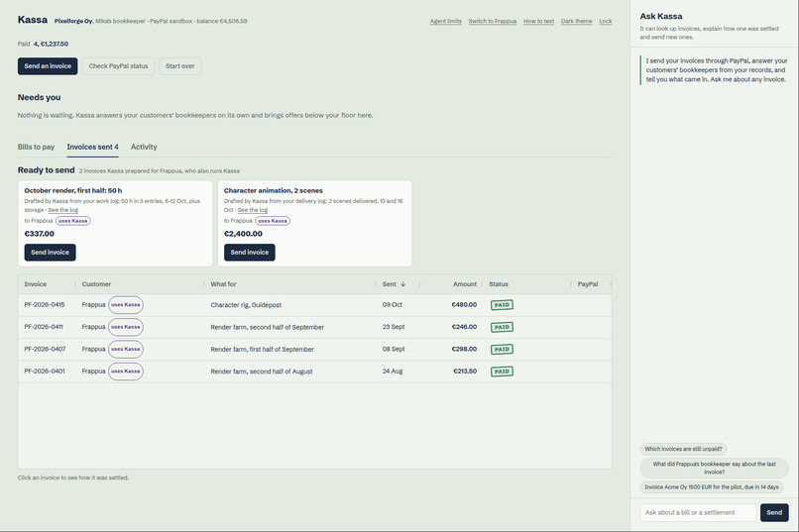Click PAID stamp for the 24 Aug invoice
The width and height of the screenshot is (799, 532).
pos(502,372)
